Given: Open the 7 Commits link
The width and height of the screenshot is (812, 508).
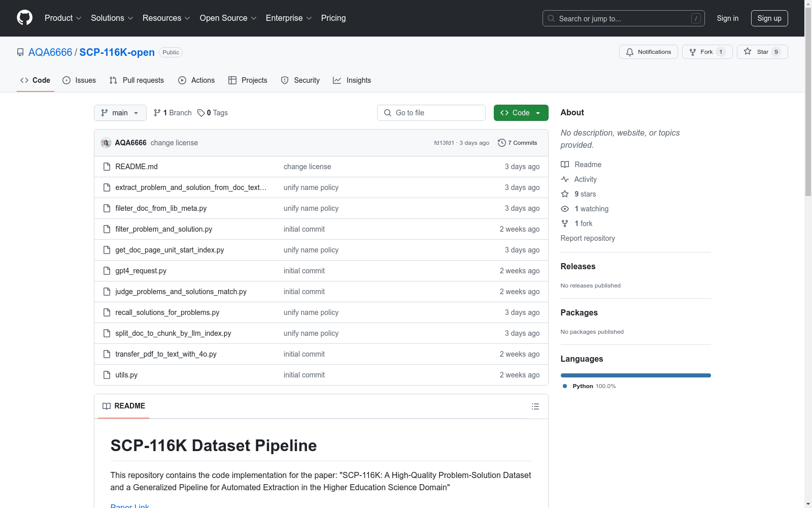Looking at the screenshot, I should (518, 143).
